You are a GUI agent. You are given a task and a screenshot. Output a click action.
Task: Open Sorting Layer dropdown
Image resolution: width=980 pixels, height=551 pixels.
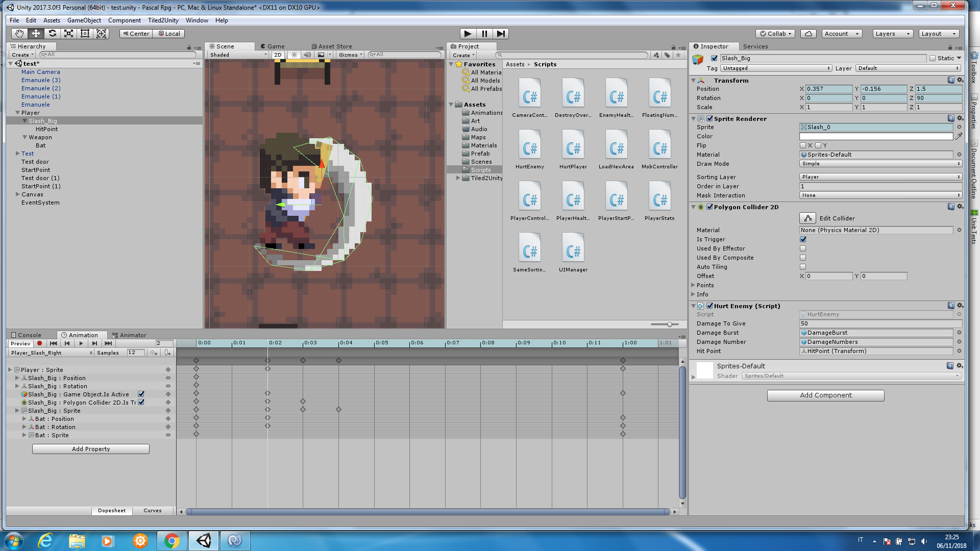(x=880, y=177)
